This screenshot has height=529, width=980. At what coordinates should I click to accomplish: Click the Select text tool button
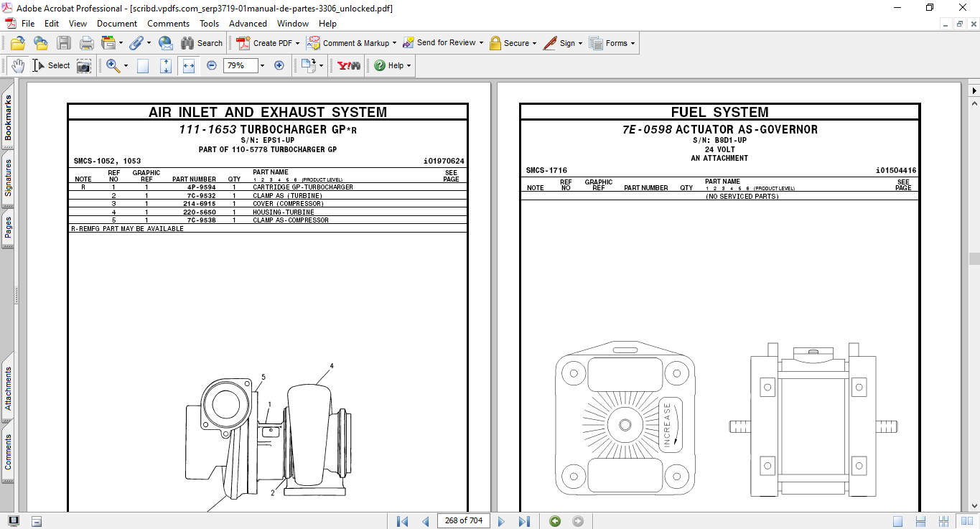[51, 65]
